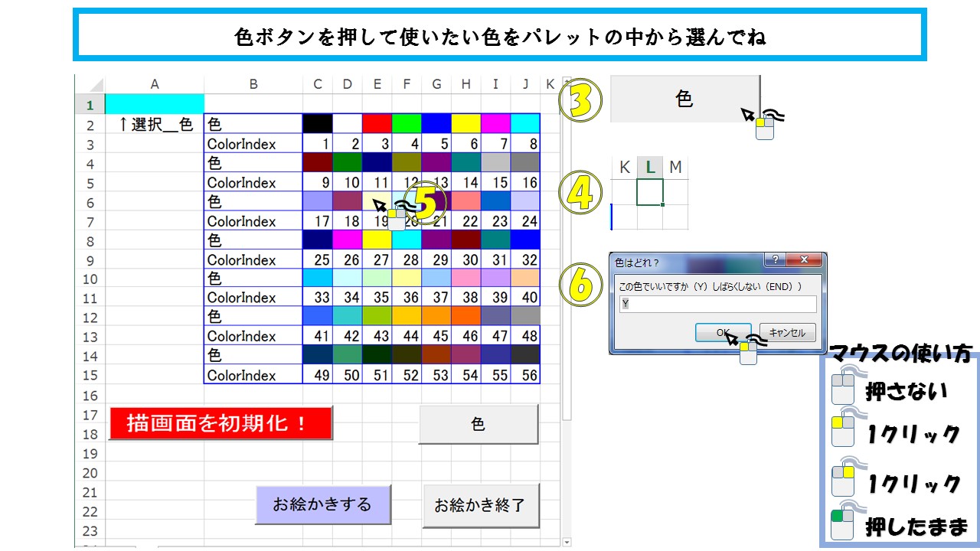Choose the light green swatch above ColorIndex 35
The width and height of the screenshot is (980, 551).
(377, 278)
